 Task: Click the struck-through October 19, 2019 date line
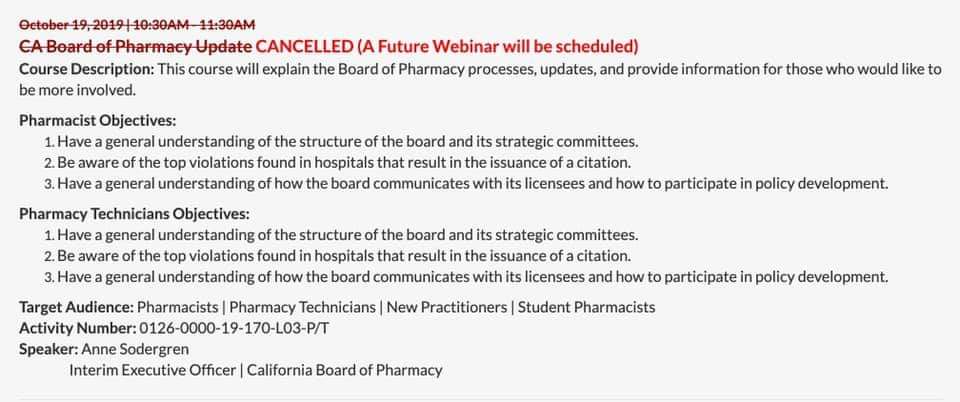(137, 24)
